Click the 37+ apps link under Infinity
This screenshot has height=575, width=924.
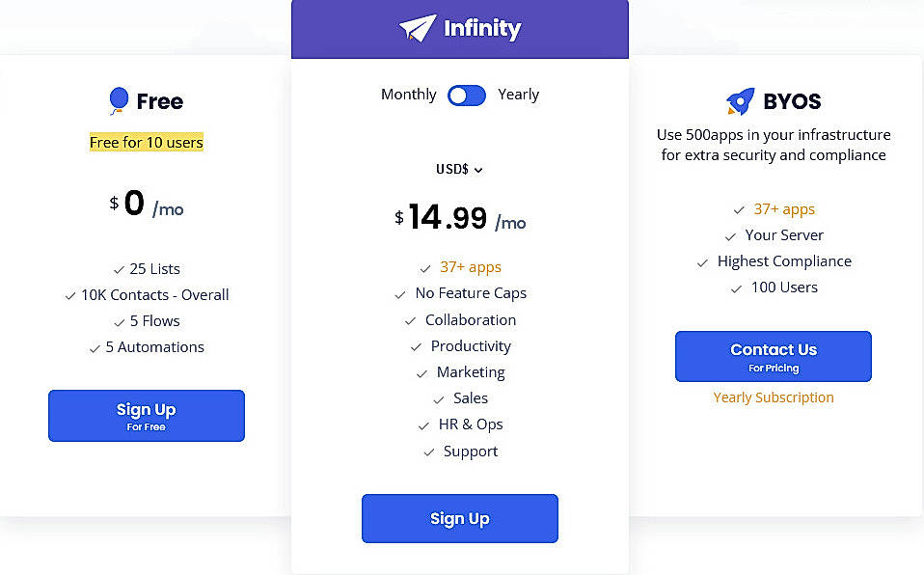(x=471, y=267)
